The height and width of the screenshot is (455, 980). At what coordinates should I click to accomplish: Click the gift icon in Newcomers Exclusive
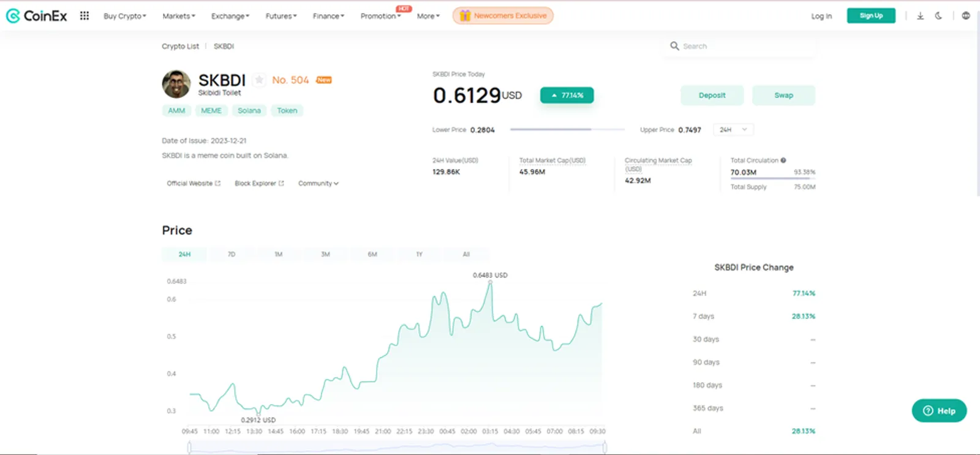coord(465,16)
